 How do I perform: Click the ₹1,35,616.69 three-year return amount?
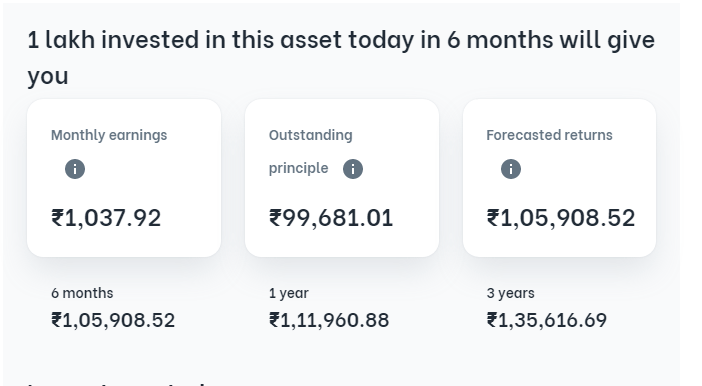547,320
